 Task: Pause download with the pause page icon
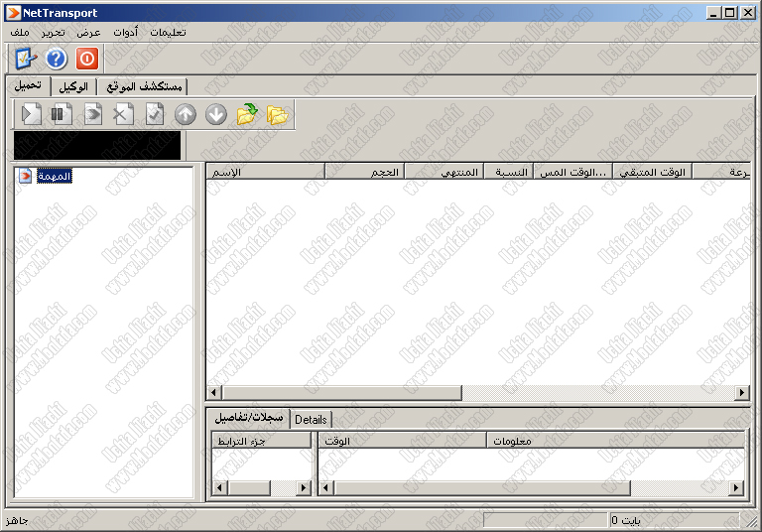point(62,114)
